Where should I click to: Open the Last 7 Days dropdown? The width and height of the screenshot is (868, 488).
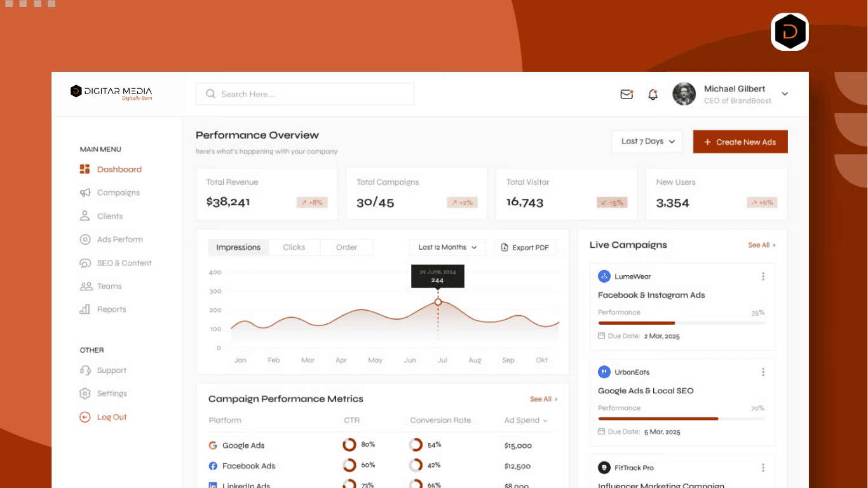pos(647,141)
